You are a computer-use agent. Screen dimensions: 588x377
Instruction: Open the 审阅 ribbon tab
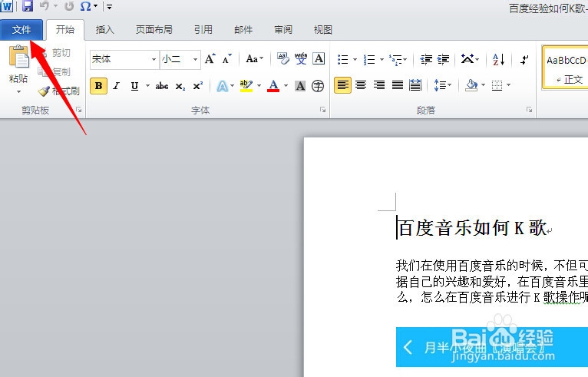[x=283, y=30]
